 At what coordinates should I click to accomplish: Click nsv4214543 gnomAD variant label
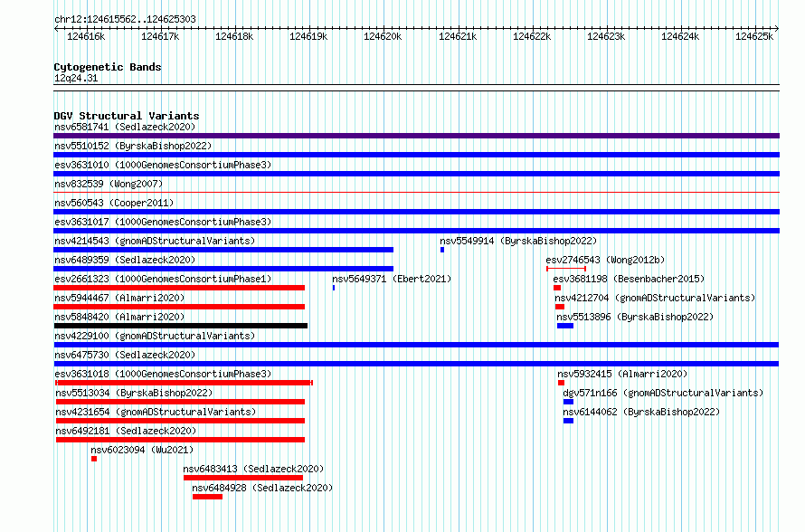click(x=155, y=241)
